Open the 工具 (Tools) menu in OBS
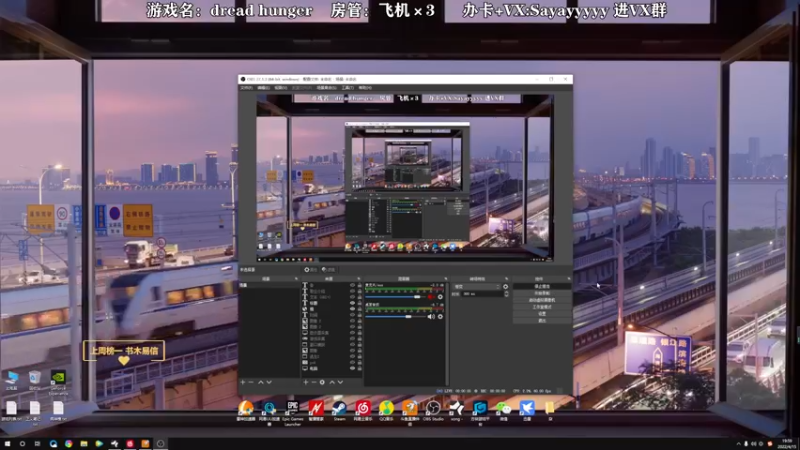The height and width of the screenshot is (450, 800). 347,88
